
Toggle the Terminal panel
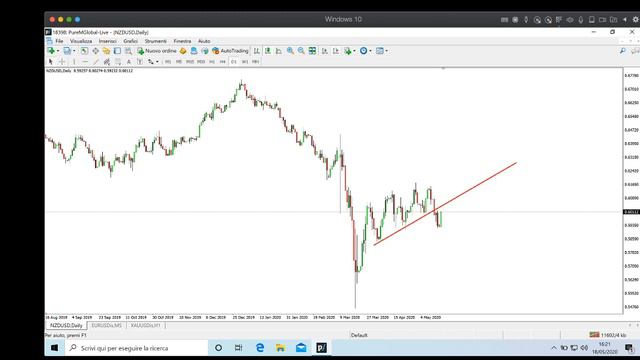tap(117, 51)
